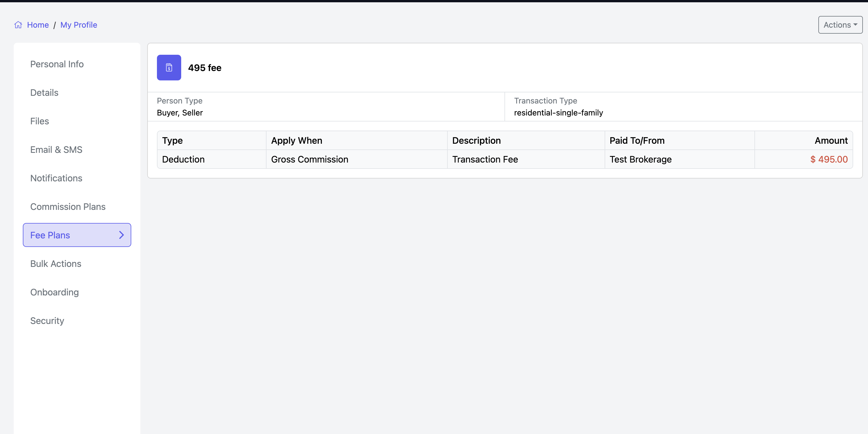
Task: Navigate to Onboarding section
Action: coord(54,292)
